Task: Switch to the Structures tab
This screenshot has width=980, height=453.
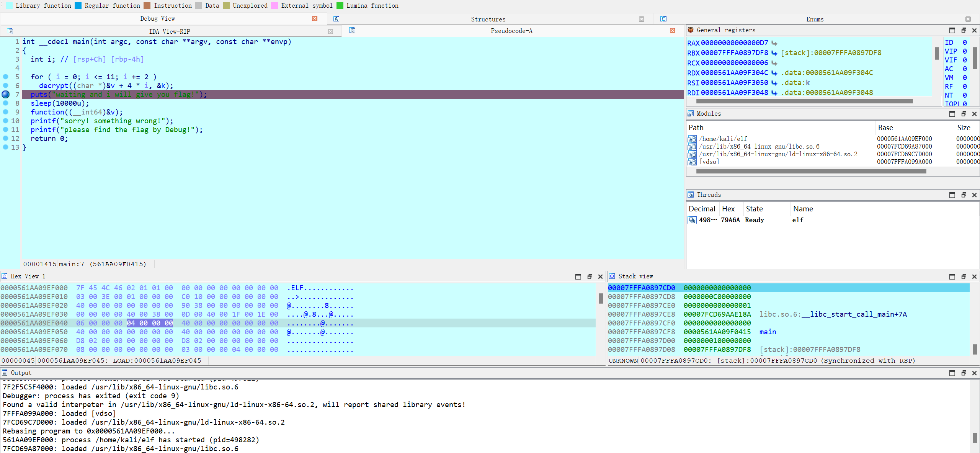Action: click(488, 19)
